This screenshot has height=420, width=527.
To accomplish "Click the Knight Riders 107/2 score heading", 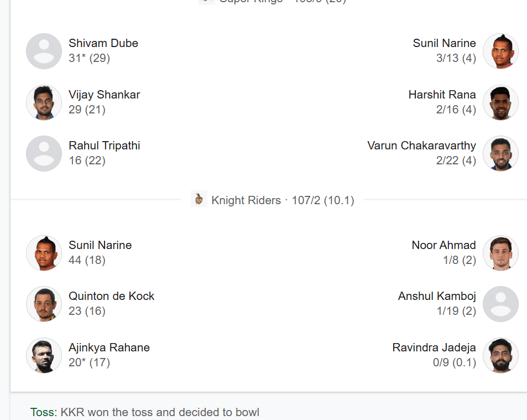I will (283, 200).
